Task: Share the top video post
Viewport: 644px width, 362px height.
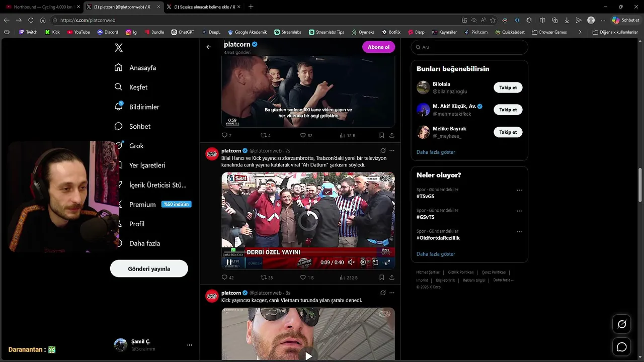Action: tap(392, 135)
